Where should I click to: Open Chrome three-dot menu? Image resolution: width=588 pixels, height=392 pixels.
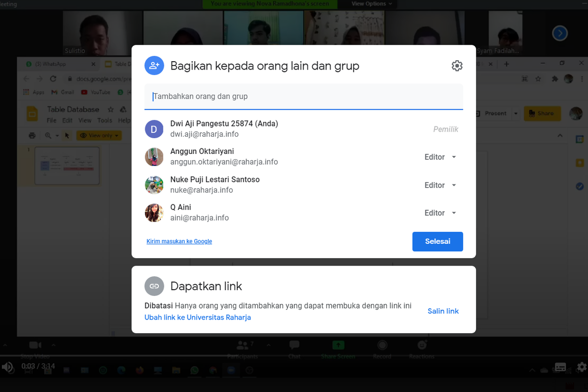click(582, 79)
